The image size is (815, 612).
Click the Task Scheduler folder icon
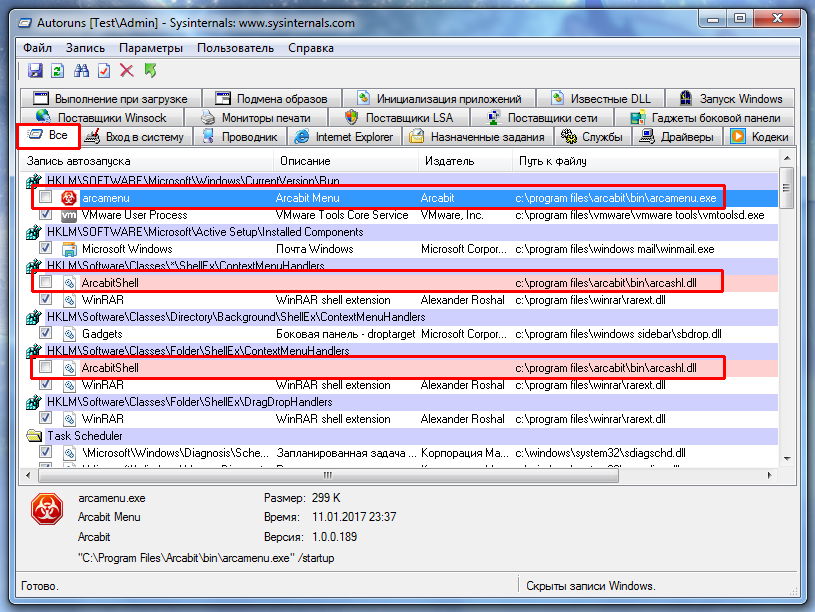[34, 436]
